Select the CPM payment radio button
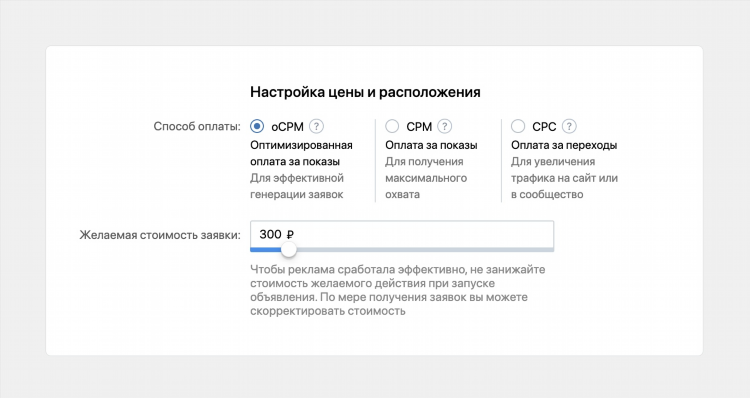Screen dimensions: 750x398 click(x=392, y=126)
